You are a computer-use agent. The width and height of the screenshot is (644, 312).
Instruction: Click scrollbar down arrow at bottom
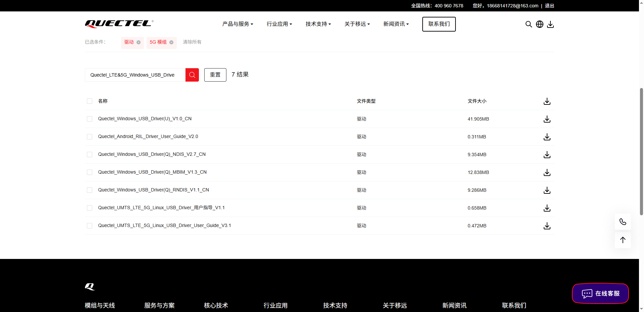641,309
